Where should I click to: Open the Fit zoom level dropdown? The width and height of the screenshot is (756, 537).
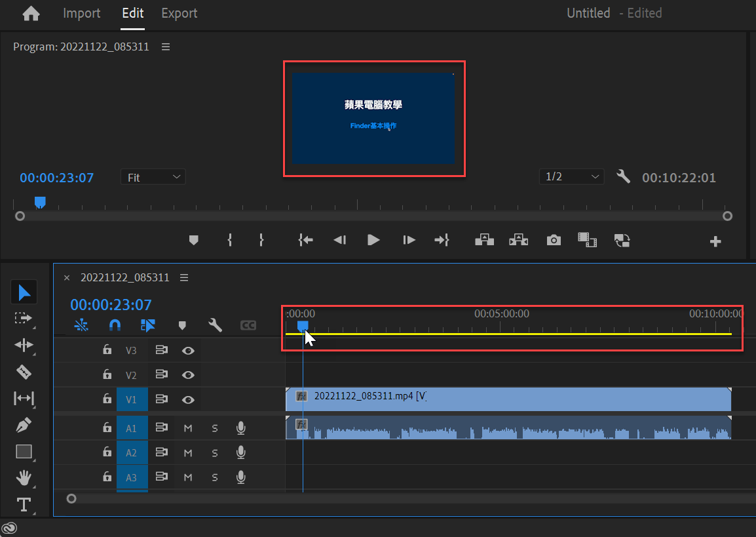153,177
